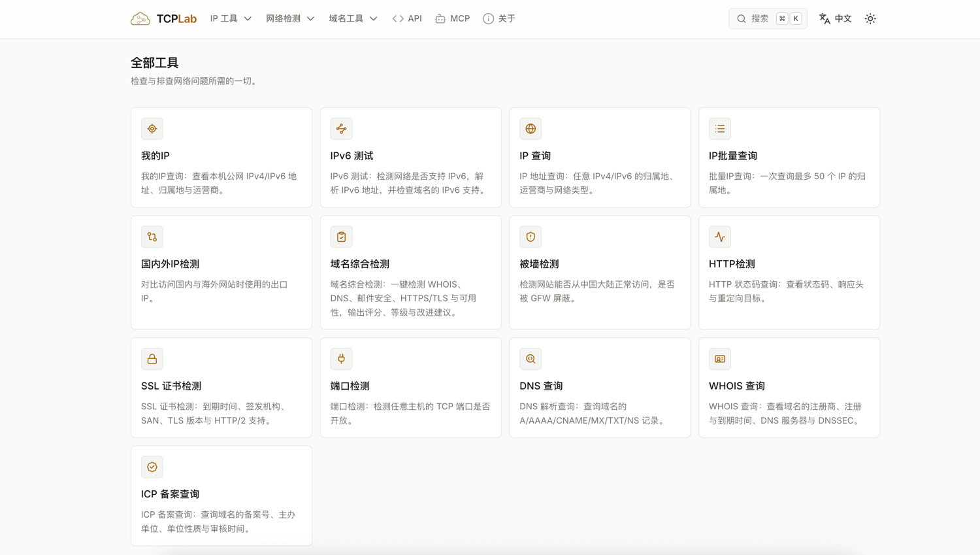
Task: Open the WHOIS 查询 tool title link
Action: 736,386
